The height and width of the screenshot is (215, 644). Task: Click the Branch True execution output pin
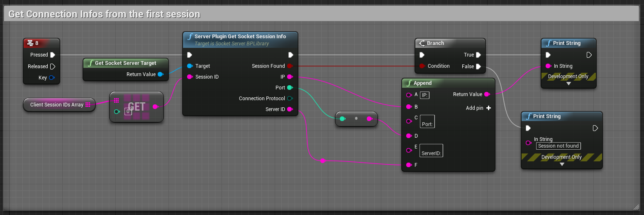[x=478, y=55]
